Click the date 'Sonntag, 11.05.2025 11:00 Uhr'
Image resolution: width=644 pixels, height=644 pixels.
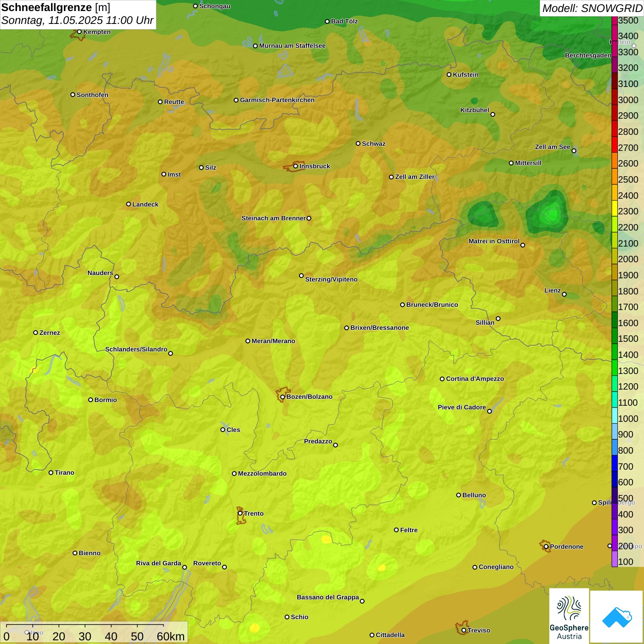pos(77,20)
